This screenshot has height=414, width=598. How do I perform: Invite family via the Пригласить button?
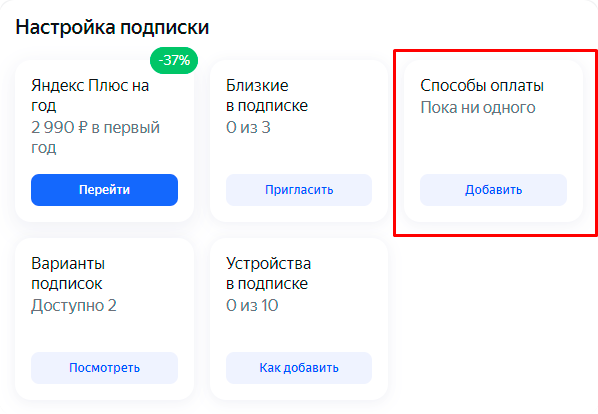[x=299, y=190]
